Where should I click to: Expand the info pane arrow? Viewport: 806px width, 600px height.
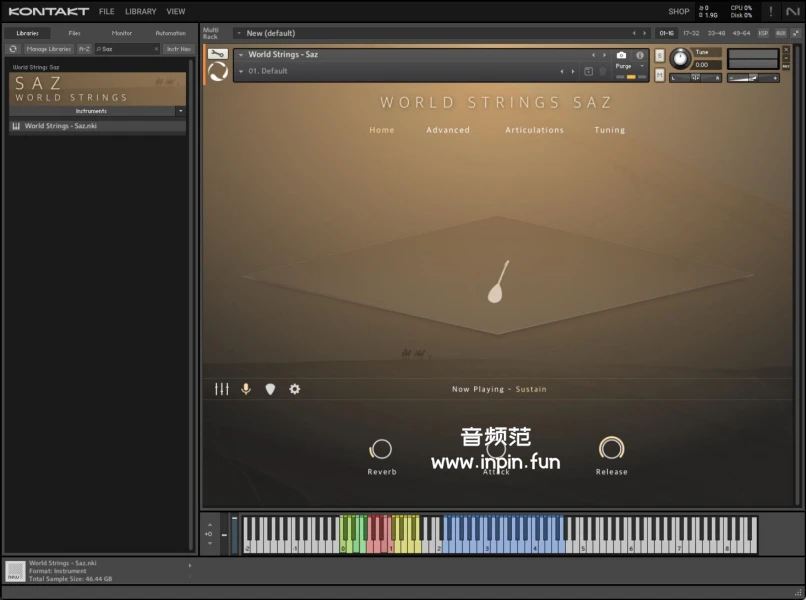pyautogui.click(x=190, y=566)
